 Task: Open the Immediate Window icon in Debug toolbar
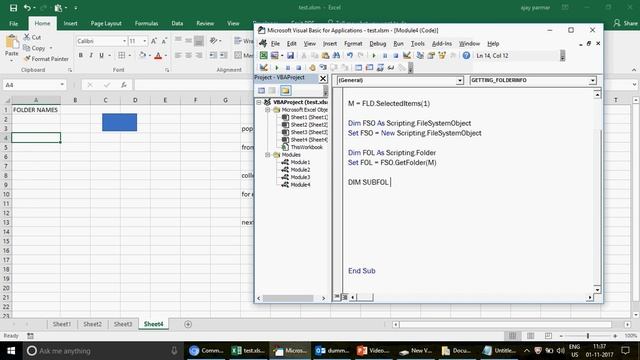pos(369,68)
